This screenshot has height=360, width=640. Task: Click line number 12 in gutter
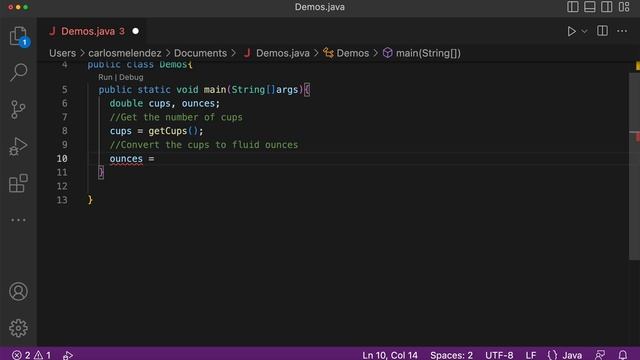pyautogui.click(x=62, y=186)
